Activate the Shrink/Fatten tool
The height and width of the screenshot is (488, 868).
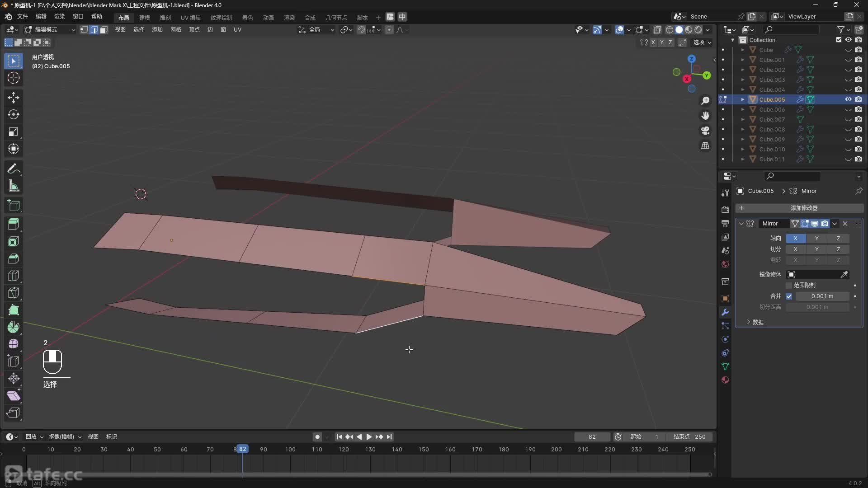pos(14,379)
